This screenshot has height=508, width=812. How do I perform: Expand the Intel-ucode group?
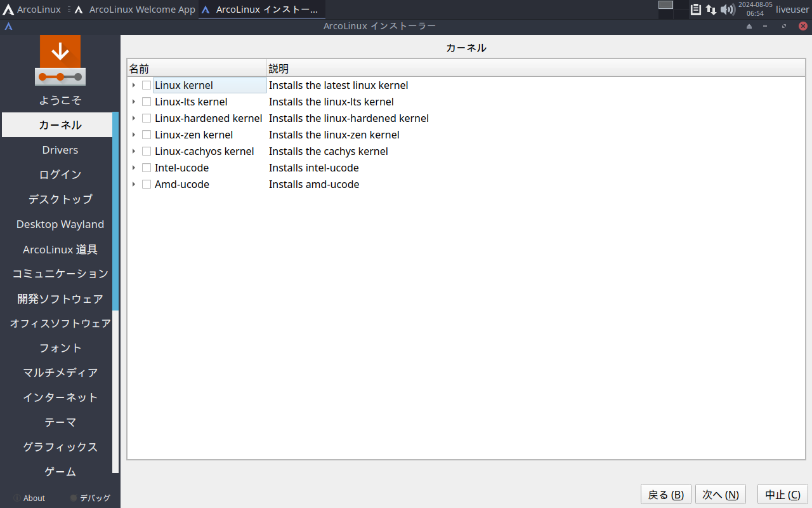point(133,168)
